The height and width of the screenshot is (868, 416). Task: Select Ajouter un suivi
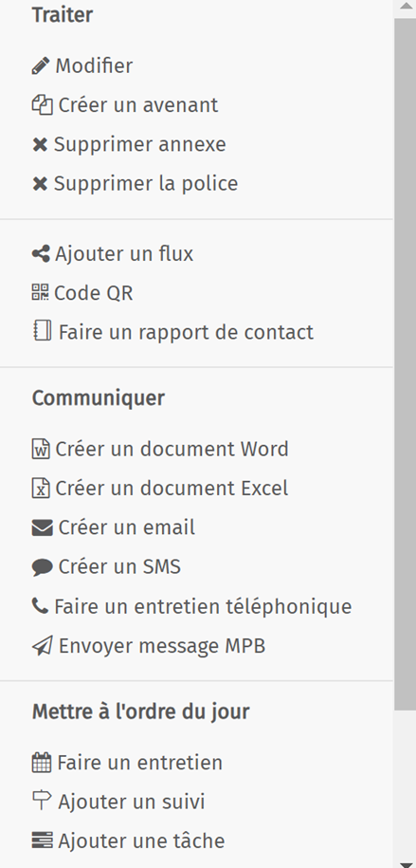click(118, 803)
